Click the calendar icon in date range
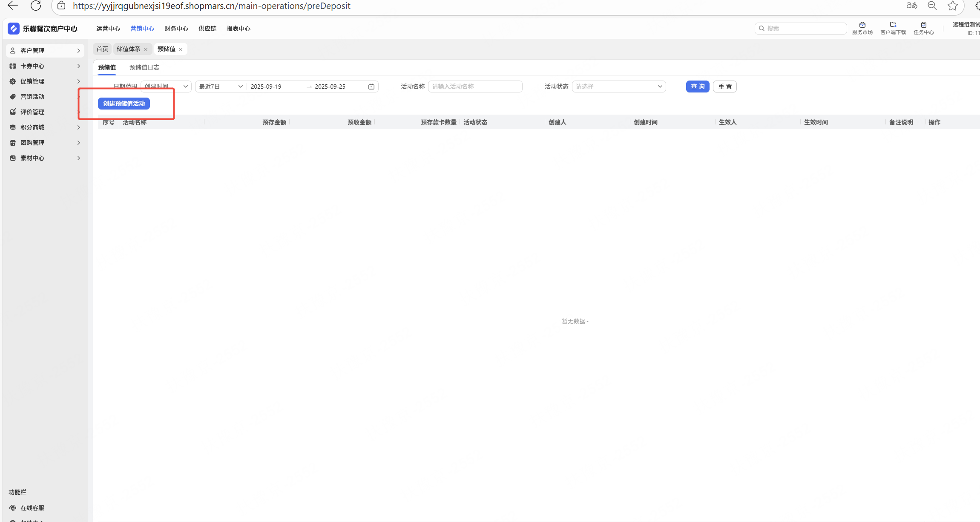This screenshot has height=522, width=980. pos(371,87)
